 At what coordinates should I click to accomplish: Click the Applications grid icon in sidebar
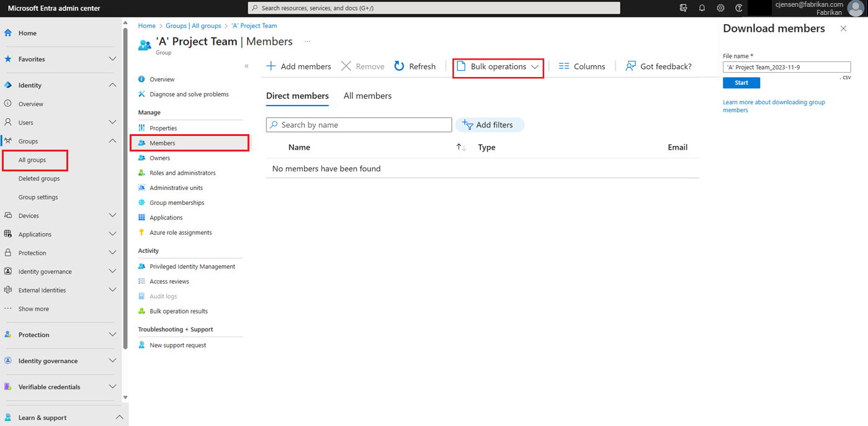click(x=8, y=234)
